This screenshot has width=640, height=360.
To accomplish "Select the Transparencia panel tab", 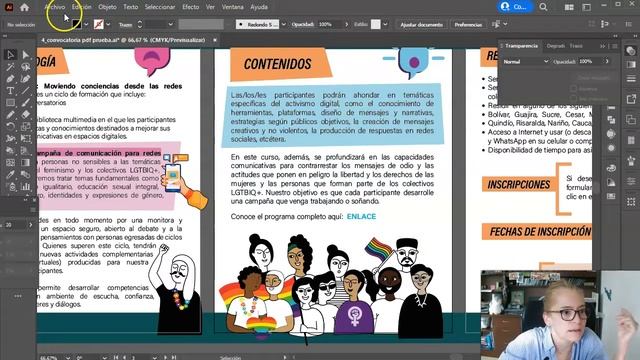I will 521,46.
